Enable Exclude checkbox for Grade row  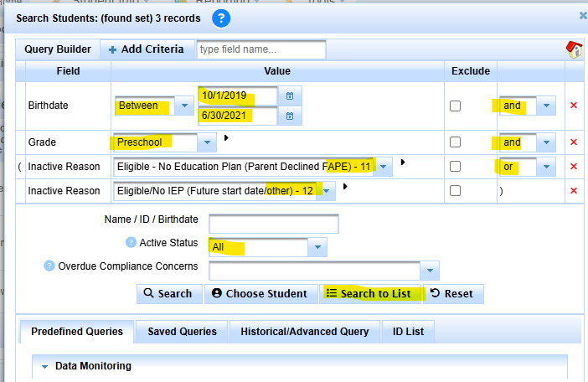[455, 142]
